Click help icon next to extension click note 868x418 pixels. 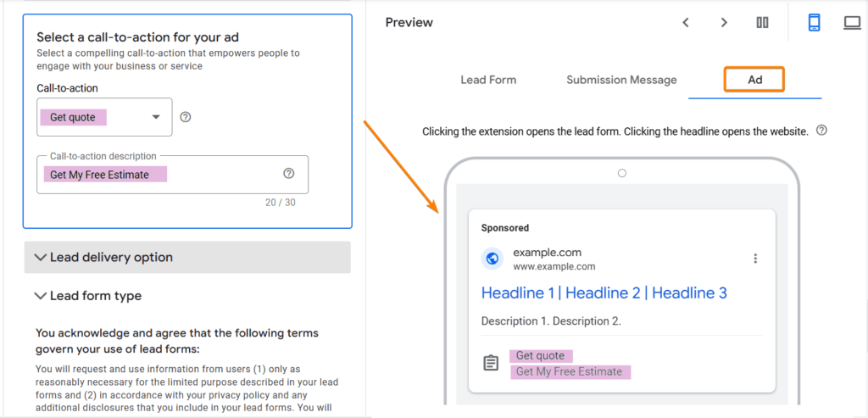821,131
